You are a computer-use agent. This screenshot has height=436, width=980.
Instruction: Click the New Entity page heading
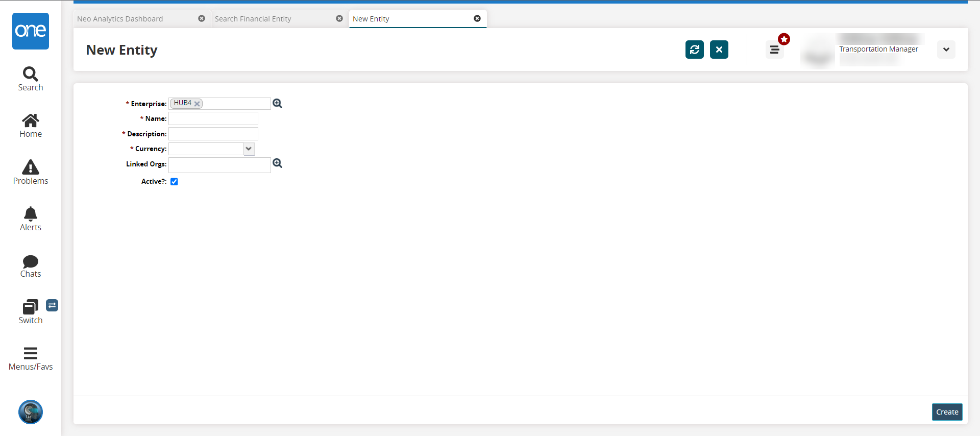pos(122,50)
